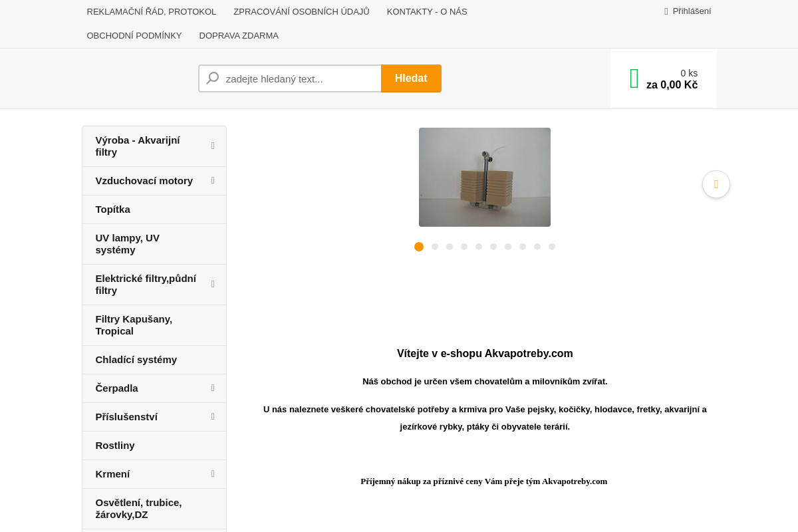Expand Výroba - Akvarijní filtry submenu arrow
Image resolution: width=798 pixels, height=532 pixels.
(x=213, y=146)
